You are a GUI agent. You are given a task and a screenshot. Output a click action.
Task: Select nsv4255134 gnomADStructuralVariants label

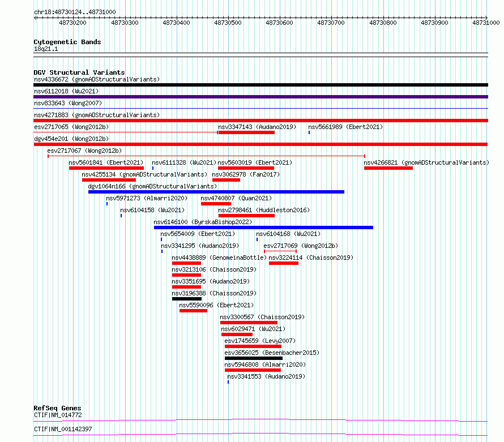point(144,174)
